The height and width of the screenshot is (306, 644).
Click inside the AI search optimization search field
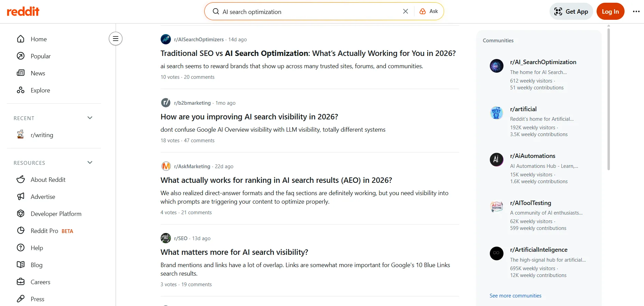[x=307, y=11]
